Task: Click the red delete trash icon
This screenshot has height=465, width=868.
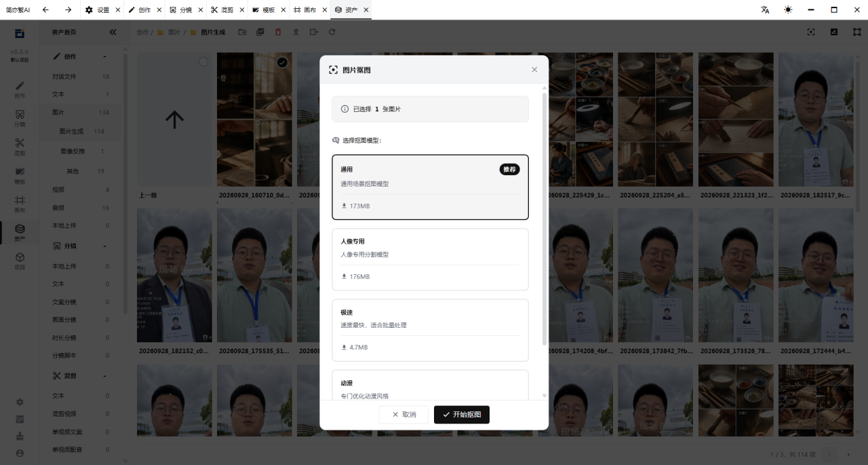Action: pos(278,32)
